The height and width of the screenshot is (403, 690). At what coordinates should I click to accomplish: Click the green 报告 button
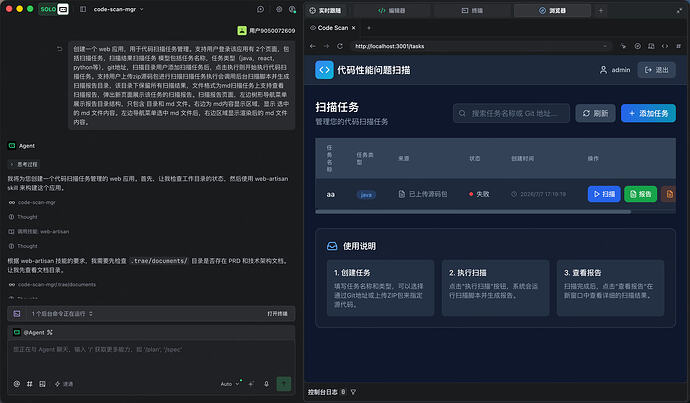[x=640, y=194]
